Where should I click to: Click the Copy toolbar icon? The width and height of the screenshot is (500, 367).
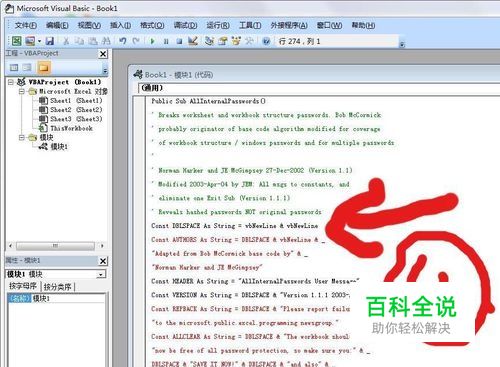click(x=79, y=41)
